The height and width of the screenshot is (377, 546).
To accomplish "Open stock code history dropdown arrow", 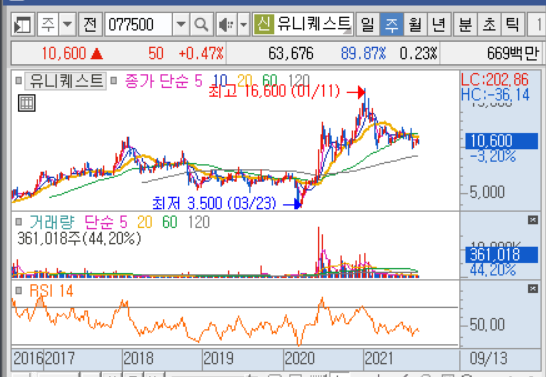I will point(181,24).
